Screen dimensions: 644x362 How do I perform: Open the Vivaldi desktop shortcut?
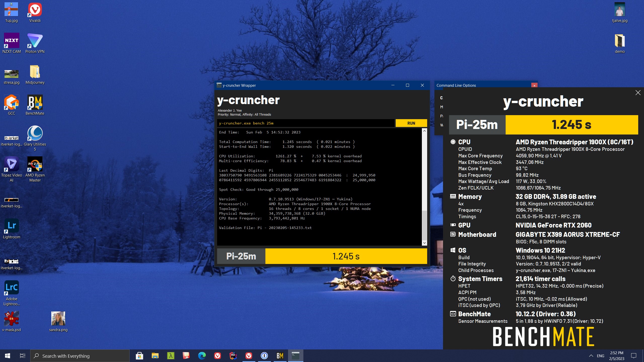tap(35, 13)
